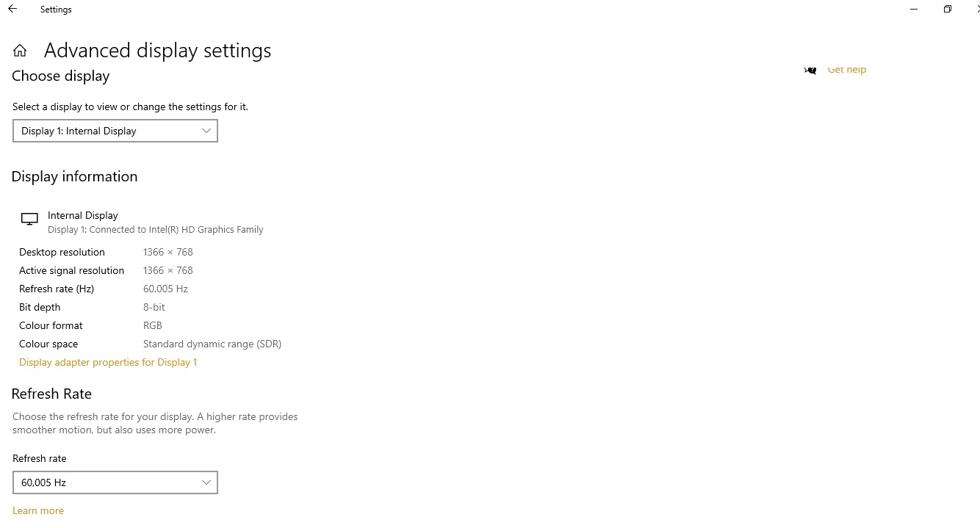Click the 8-bit Bit depth value
The width and height of the screenshot is (980, 528).
[154, 307]
